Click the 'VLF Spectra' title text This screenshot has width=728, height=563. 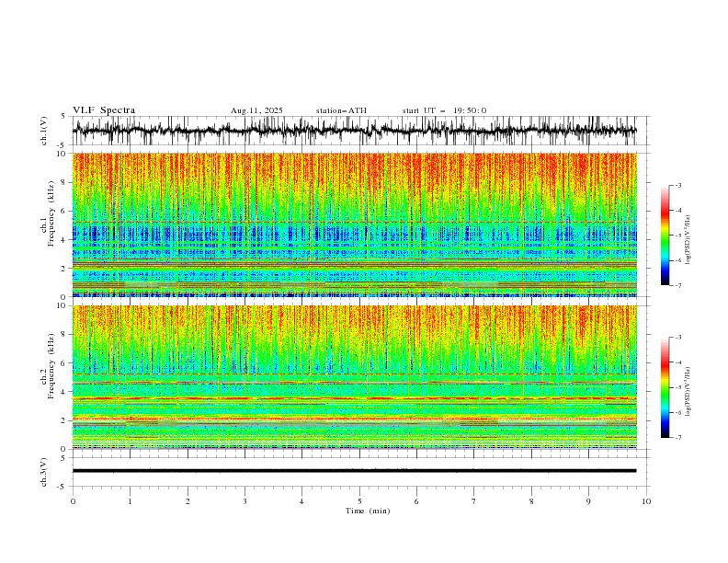click(104, 110)
